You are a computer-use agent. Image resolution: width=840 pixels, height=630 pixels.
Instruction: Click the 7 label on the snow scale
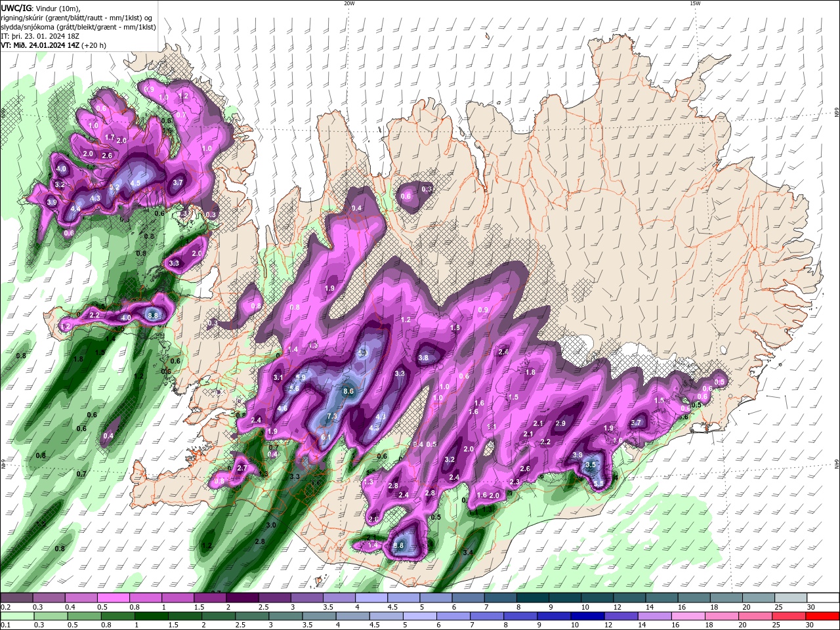pos(485,606)
